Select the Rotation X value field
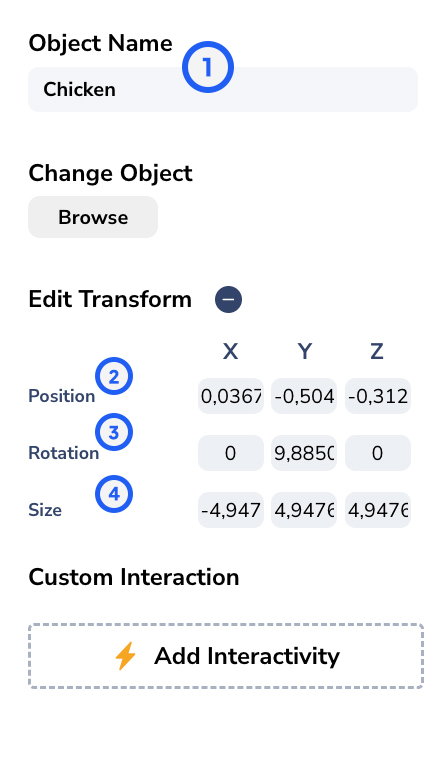This screenshot has height=772, width=448. (231, 453)
